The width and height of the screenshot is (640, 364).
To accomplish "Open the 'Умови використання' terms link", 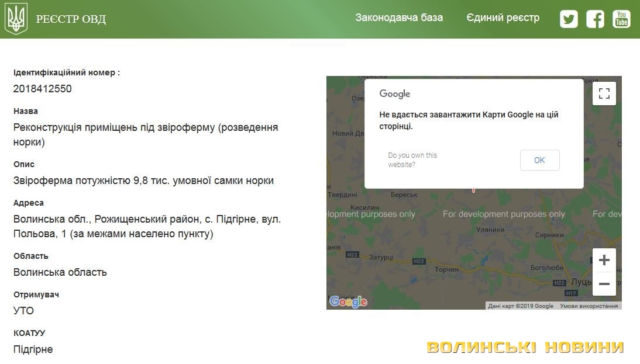I will pos(589,306).
